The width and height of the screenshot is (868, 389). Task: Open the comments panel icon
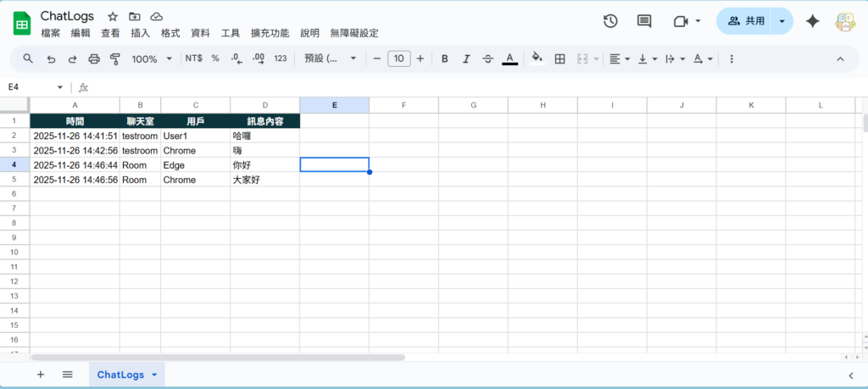click(x=644, y=21)
